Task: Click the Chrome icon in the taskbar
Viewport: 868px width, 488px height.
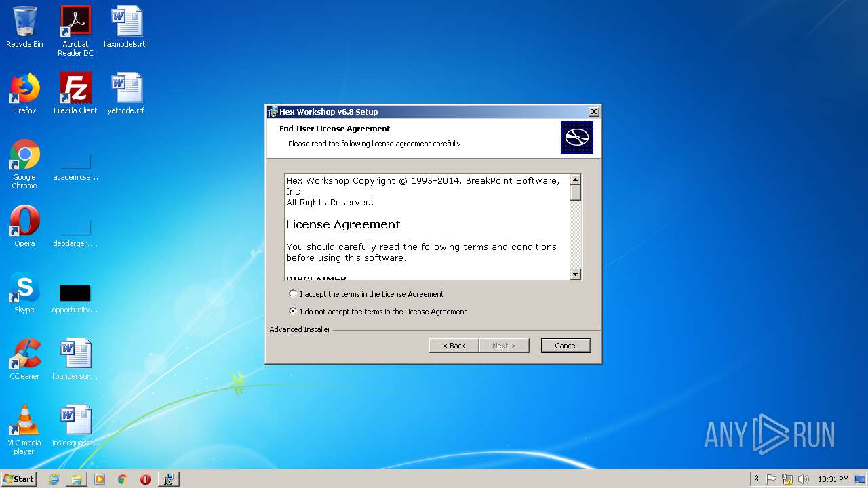Action: [122, 479]
